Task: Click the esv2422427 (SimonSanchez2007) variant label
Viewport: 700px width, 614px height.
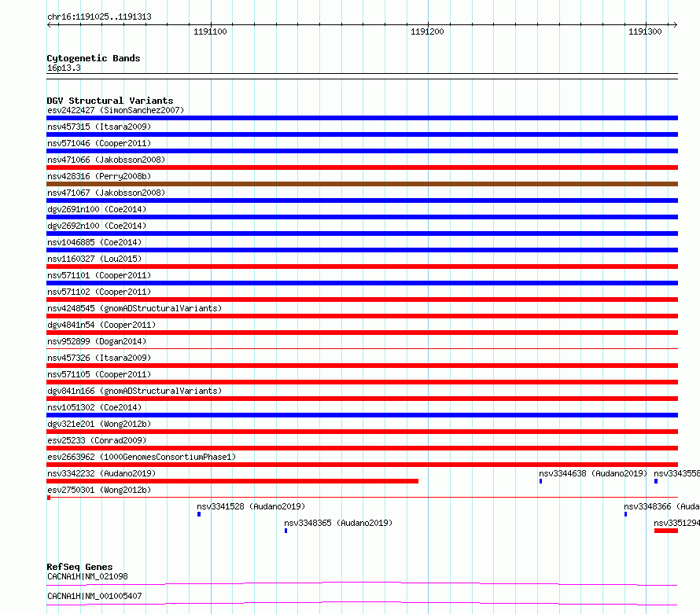Action: click(x=116, y=110)
